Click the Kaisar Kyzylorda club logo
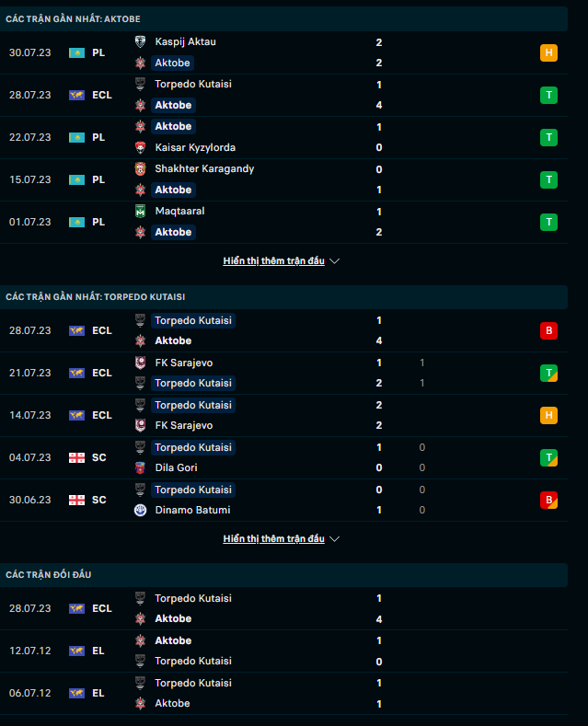The height and width of the screenshot is (726, 588). tap(140, 147)
